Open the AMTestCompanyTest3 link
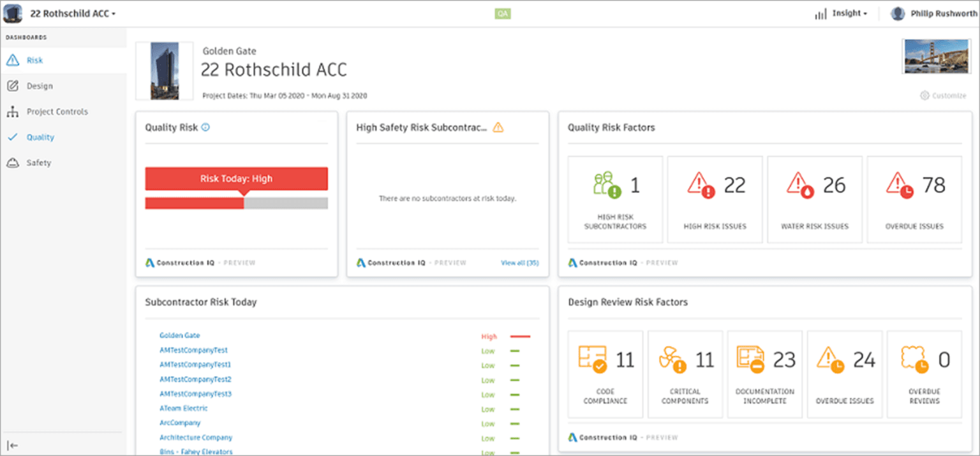 [195, 394]
